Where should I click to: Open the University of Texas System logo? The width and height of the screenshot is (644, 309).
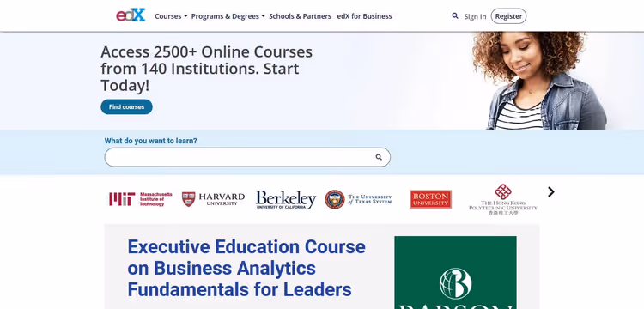[358, 199]
